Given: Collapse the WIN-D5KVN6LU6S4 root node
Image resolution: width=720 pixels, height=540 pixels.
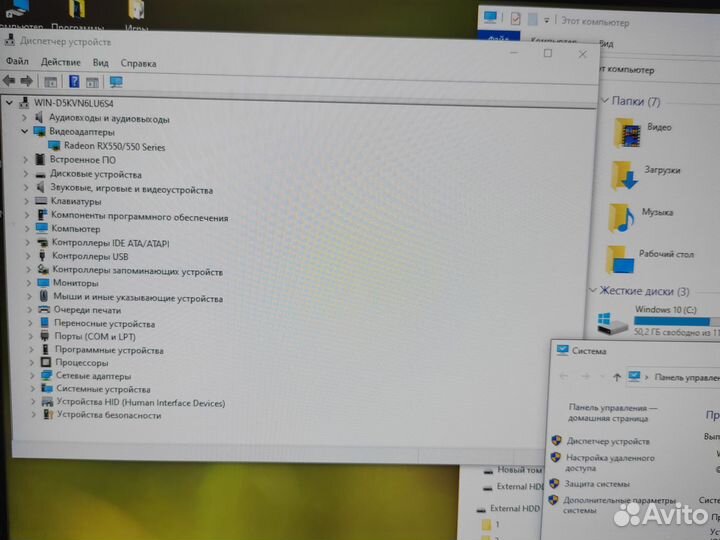Looking at the screenshot, I should (x=9, y=103).
